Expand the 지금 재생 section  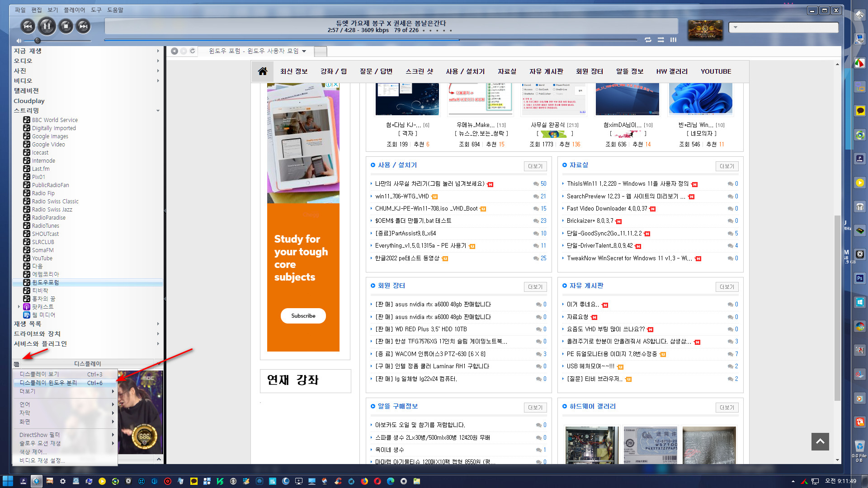[x=158, y=51]
